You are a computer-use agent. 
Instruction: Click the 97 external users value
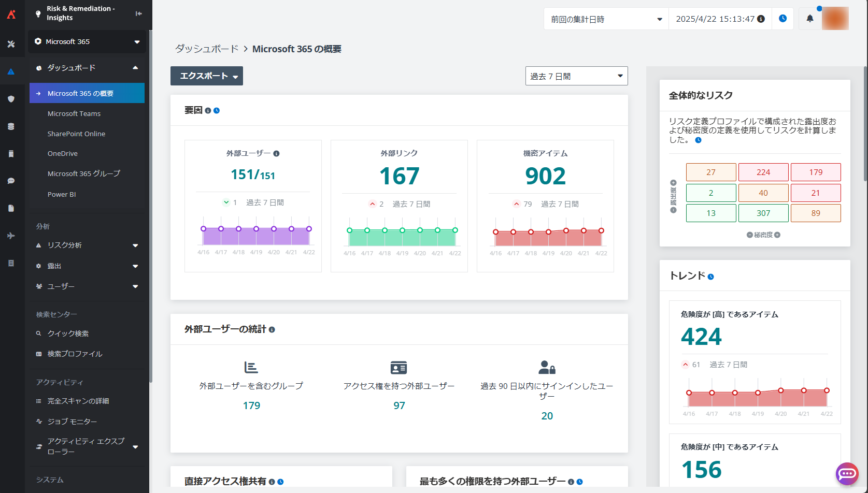point(399,405)
